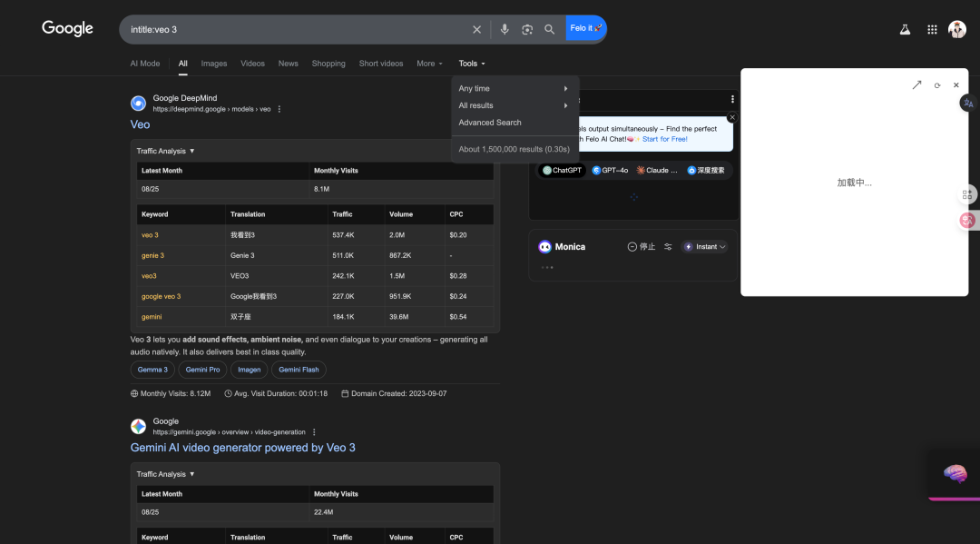Select the Videos tab
The image size is (980, 544).
pos(252,64)
